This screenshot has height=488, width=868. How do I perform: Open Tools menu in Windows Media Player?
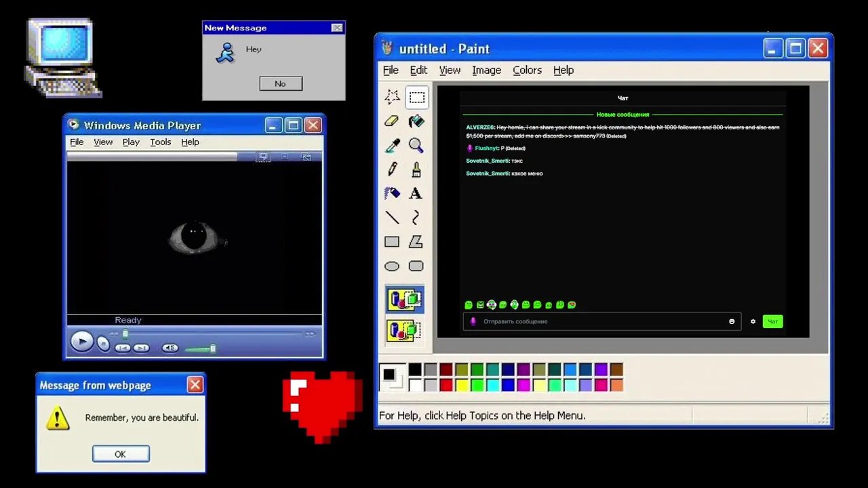(x=161, y=142)
